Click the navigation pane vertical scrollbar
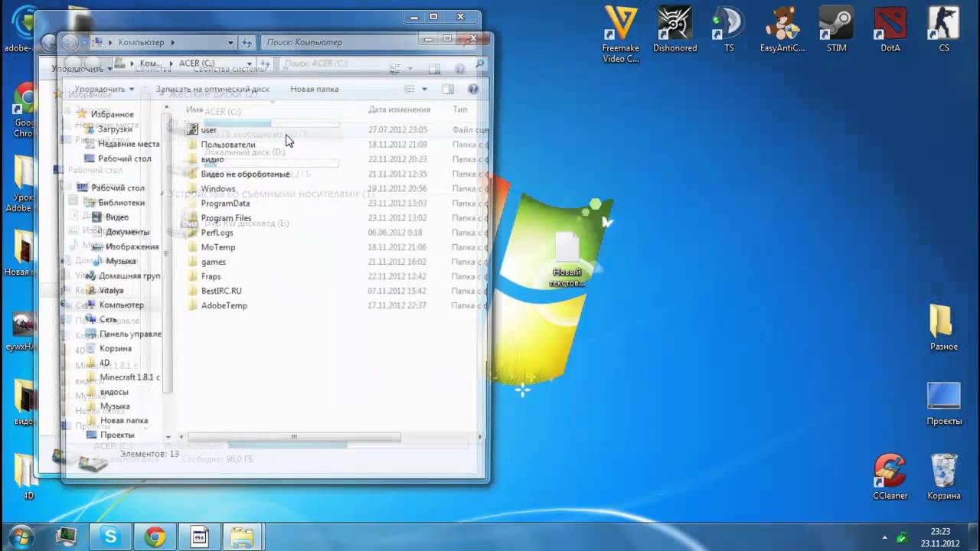 pos(168,253)
